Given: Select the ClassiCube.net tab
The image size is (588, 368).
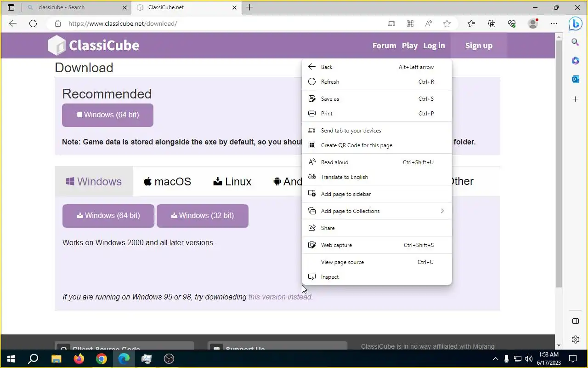Looking at the screenshot, I should tap(187, 7).
